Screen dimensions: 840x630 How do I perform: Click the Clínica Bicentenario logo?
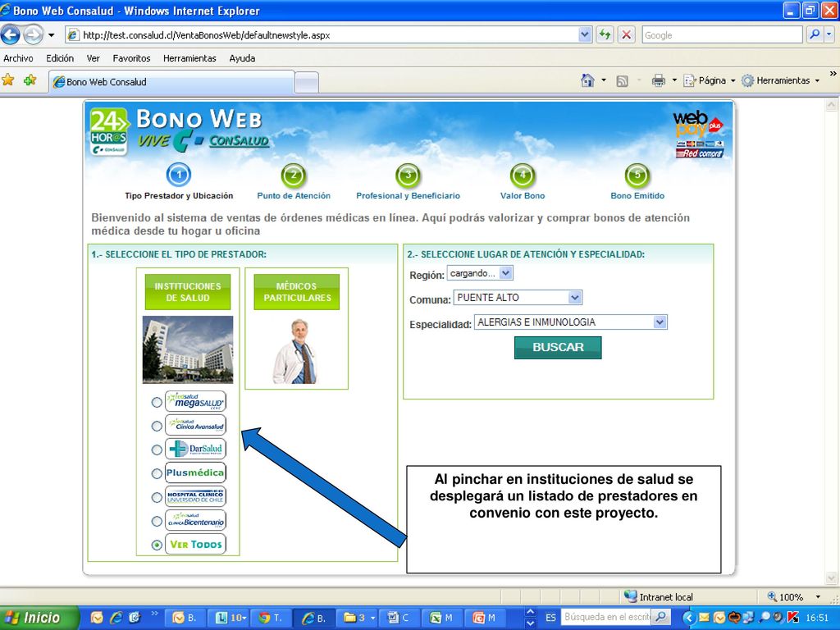[195, 520]
